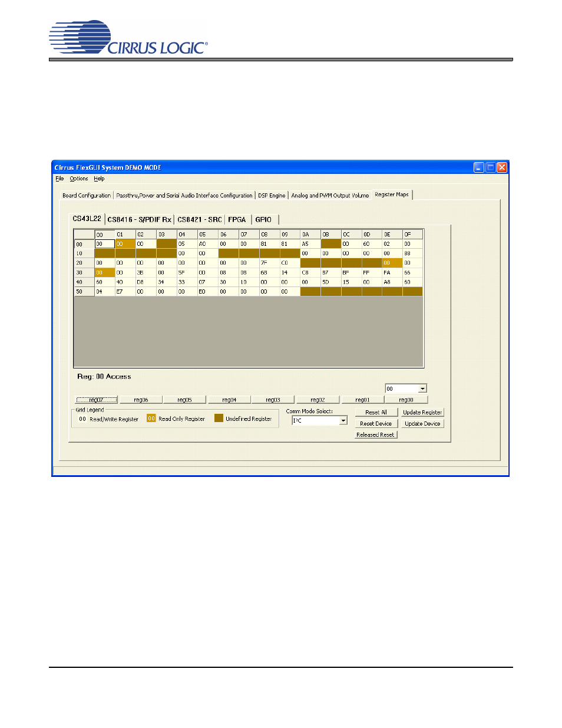This screenshot has height=728, width=562.
Task: Select the Register Maps tab
Action: tap(392, 195)
